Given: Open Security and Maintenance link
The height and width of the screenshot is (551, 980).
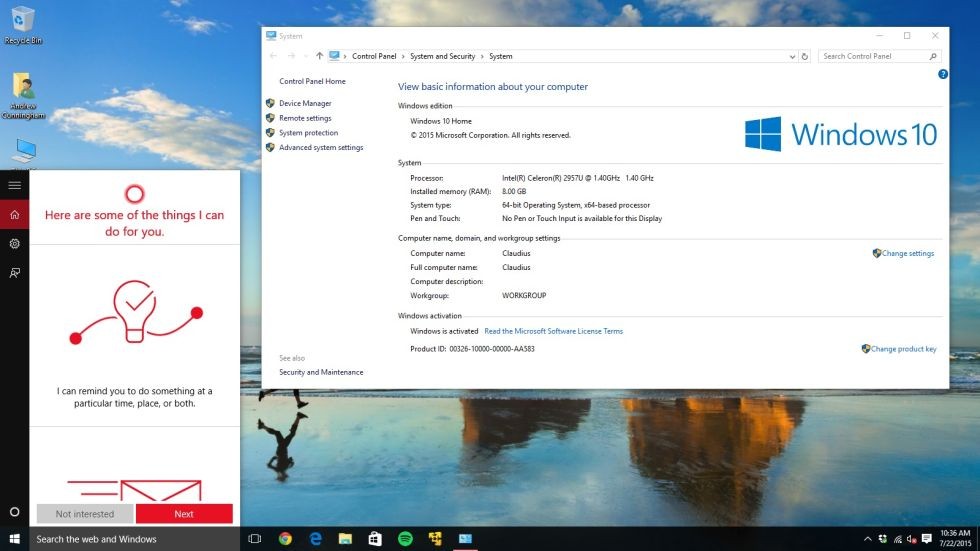Looking at the screenshot, I should point(321,372).
